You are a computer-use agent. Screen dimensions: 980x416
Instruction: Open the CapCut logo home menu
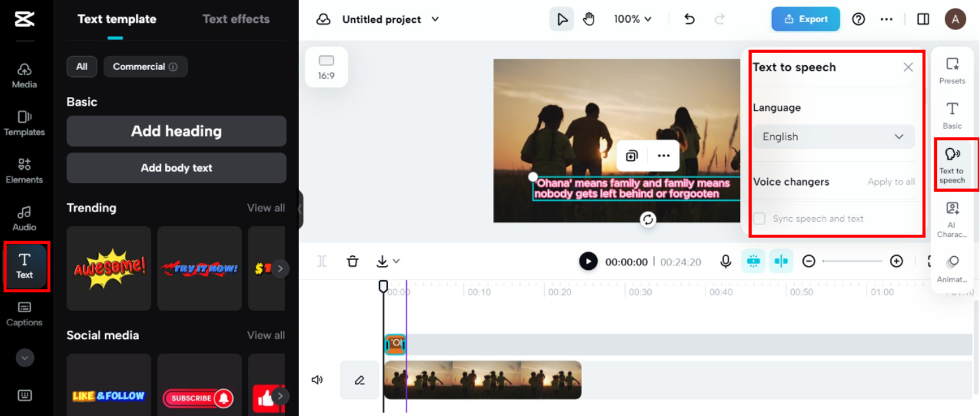pyautogui.click(x=24, y=20)
